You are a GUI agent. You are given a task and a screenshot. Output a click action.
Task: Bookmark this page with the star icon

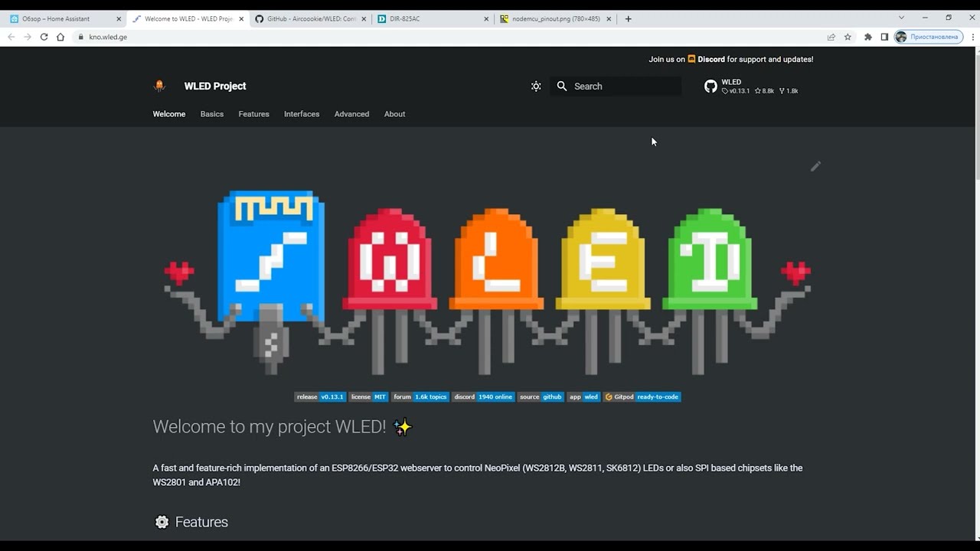click(x=848, y=37)
